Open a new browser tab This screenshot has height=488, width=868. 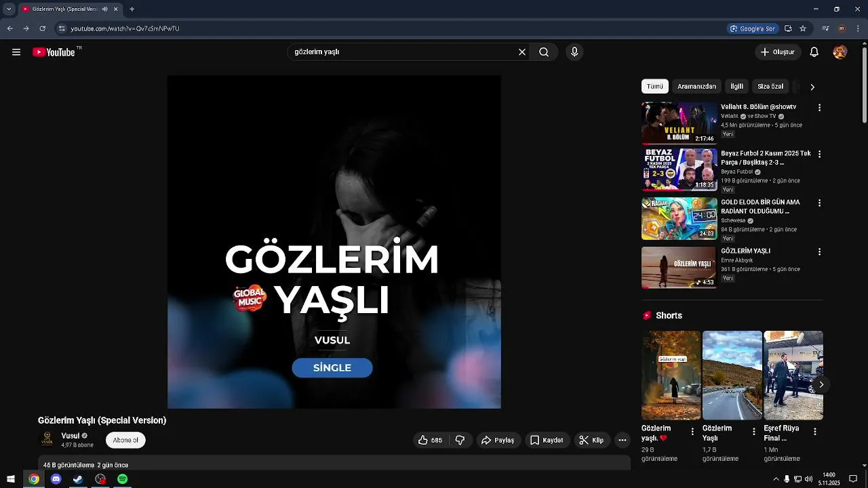click(x=132, y=9)
